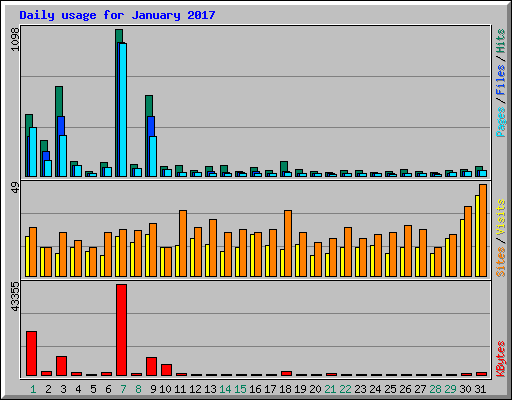Click day 4 on the x-axis

[x=78, y=389]
